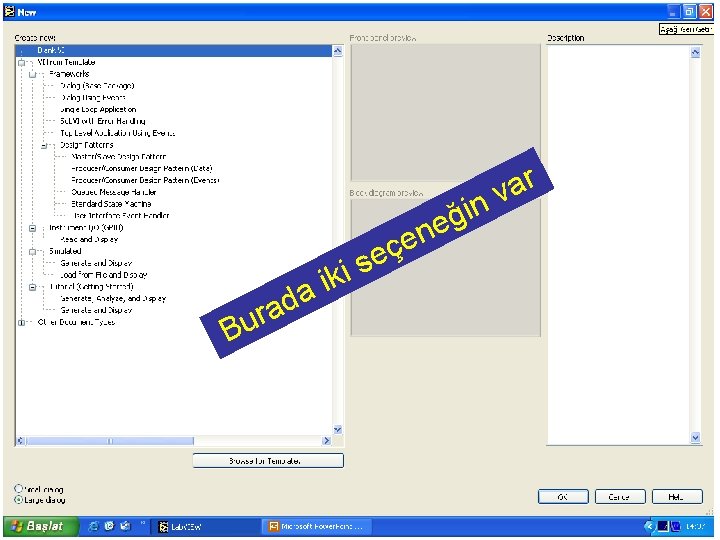The image size is (720, 540).
Task: Click the tree horizontal scrollbar thumb
Action: point(110,441)
